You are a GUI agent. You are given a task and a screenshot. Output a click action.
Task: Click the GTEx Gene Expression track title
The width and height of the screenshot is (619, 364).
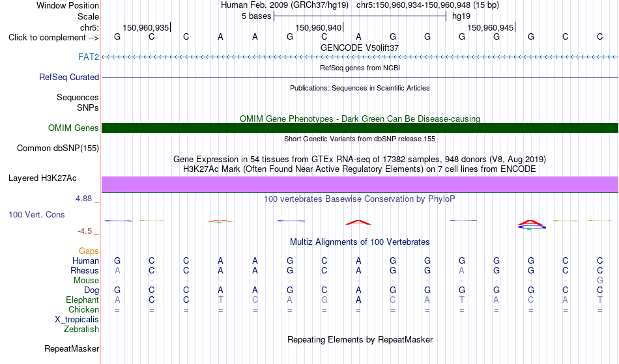click(360, 160)
